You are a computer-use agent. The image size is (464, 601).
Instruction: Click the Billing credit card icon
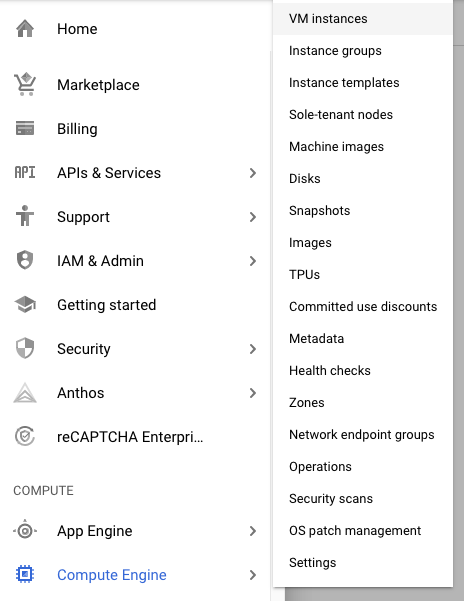pyautogui.click(x=25, y=128)
